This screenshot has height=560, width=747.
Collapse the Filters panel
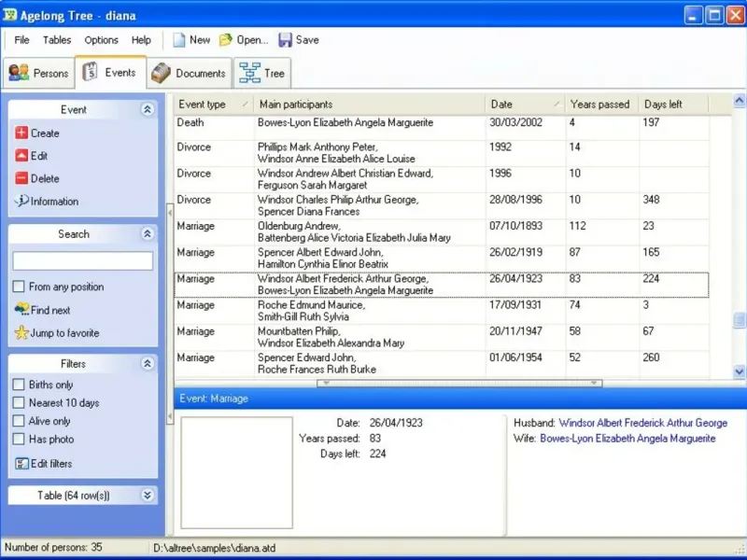tap(148, 364)
